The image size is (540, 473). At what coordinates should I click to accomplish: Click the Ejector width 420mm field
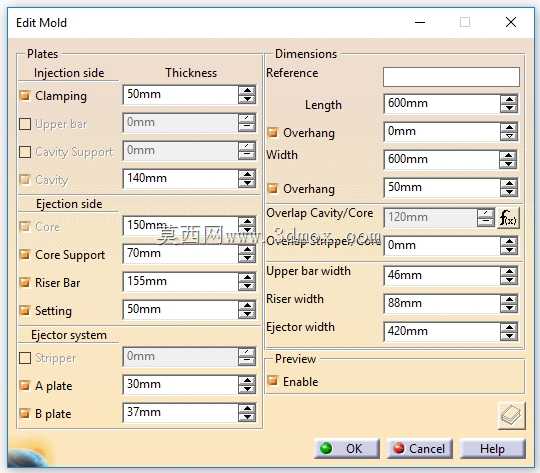pos(442,332)
